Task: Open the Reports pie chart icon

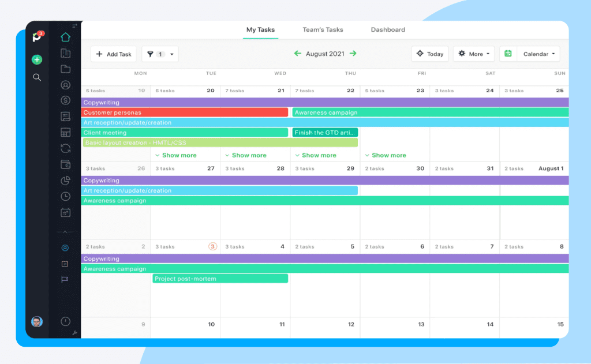Action: [65, 180]
